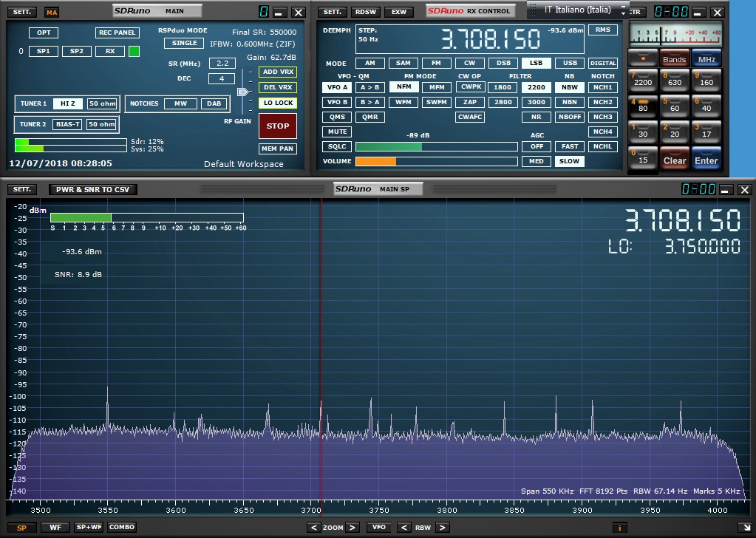Toggle LO LOCK
This screenshot has height=538, width=756.
(x=278, y=103)
